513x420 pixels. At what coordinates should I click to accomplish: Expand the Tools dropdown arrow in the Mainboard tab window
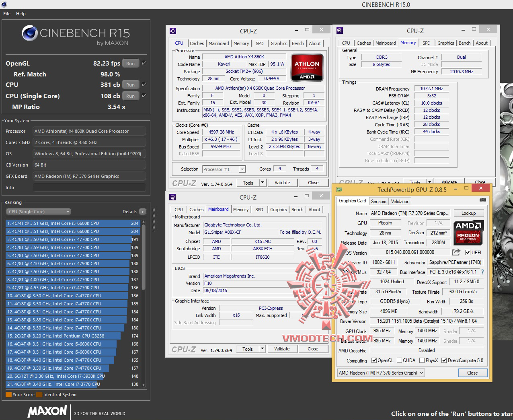(x=262, y=349)
